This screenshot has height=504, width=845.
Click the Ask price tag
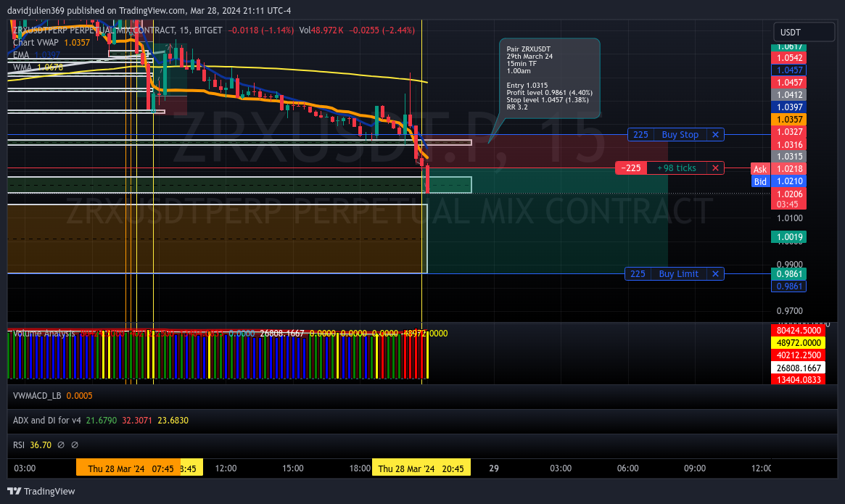tap(760, 169)
